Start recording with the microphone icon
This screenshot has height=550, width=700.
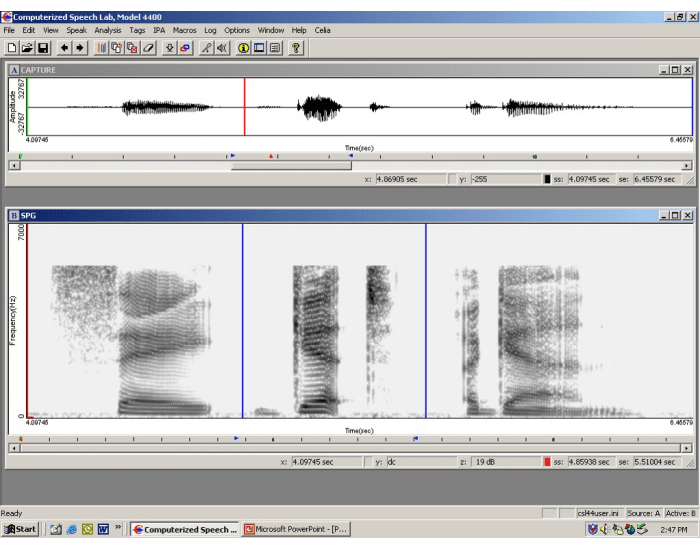(x=206, y=48)
